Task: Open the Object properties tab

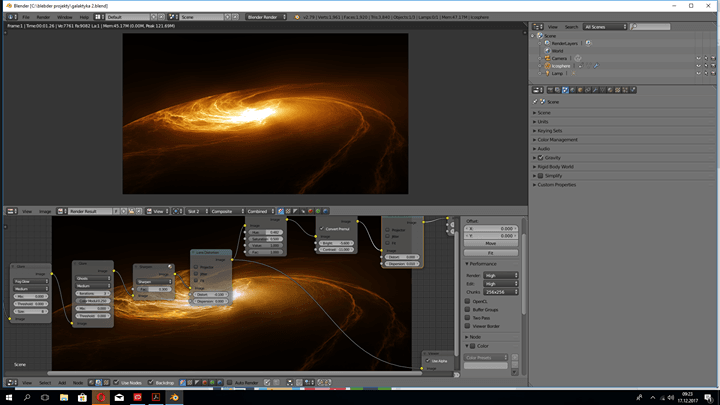Action: point(580,90)
